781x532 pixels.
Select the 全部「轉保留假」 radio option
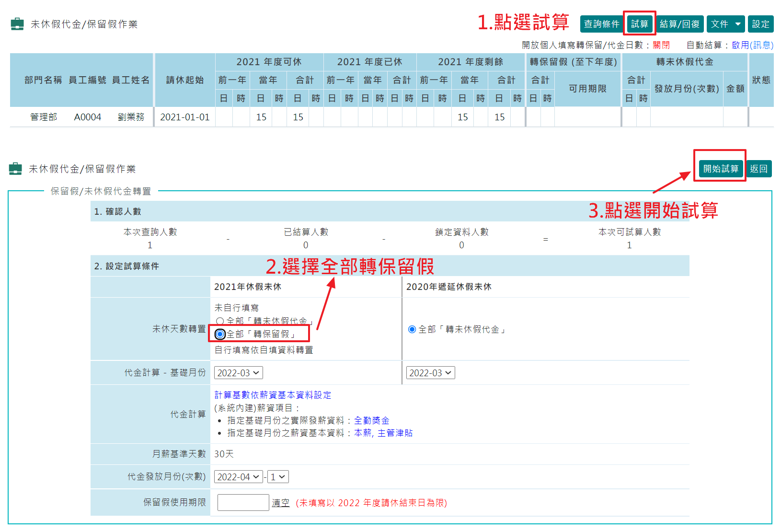(220, 334)
